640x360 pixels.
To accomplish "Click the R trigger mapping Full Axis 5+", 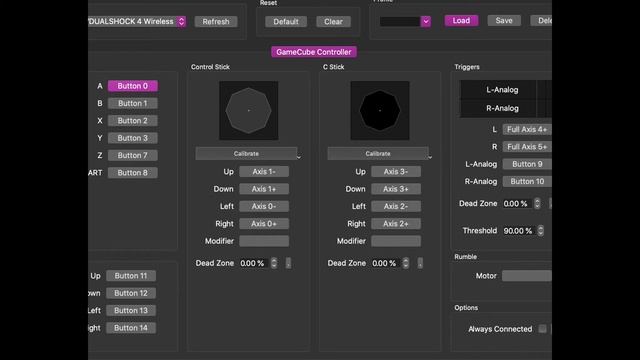I will 527,147.
